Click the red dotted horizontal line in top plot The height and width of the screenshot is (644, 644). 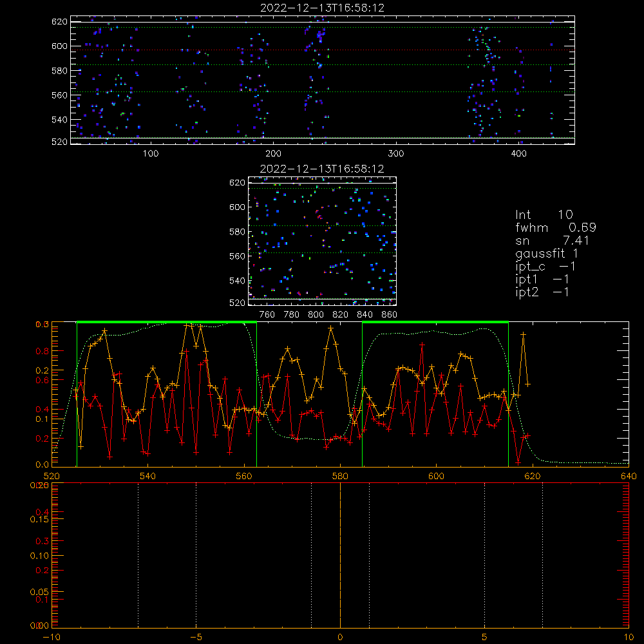[323, 50]
